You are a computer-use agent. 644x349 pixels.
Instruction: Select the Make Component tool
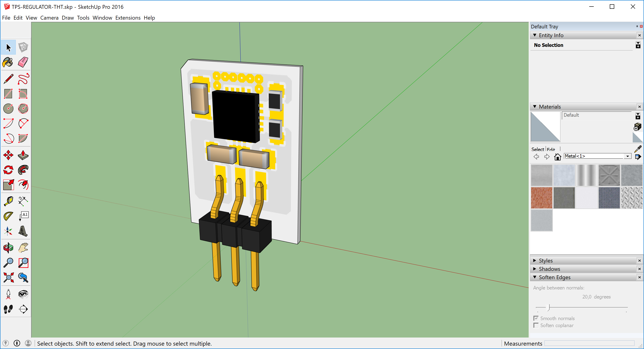[23, 47]
